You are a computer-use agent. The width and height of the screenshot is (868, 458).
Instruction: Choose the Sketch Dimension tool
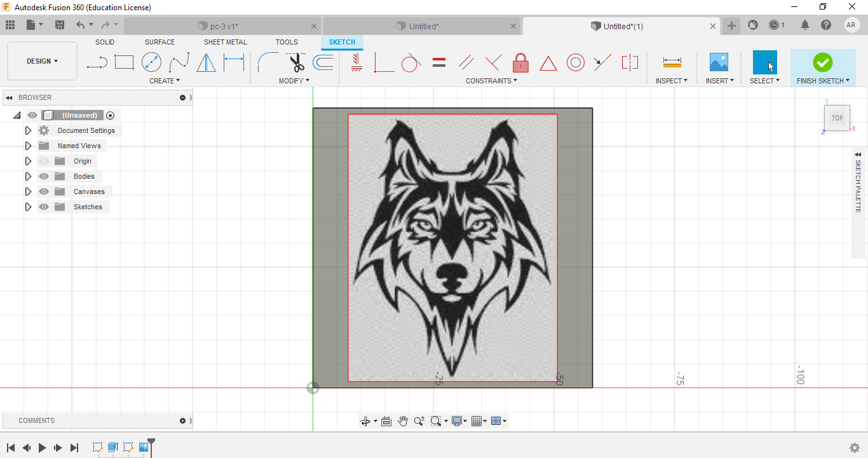click(x=233, y=62)
